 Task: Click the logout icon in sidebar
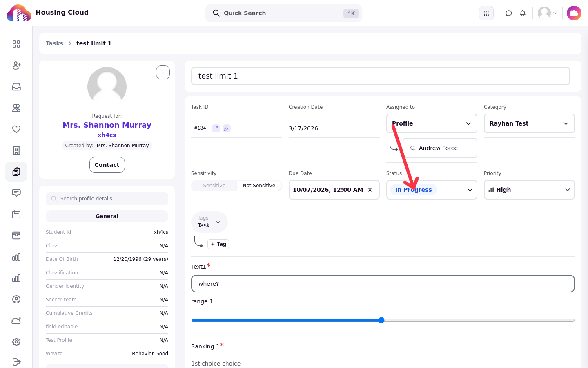pyautogui.click(x=16, y=362)
